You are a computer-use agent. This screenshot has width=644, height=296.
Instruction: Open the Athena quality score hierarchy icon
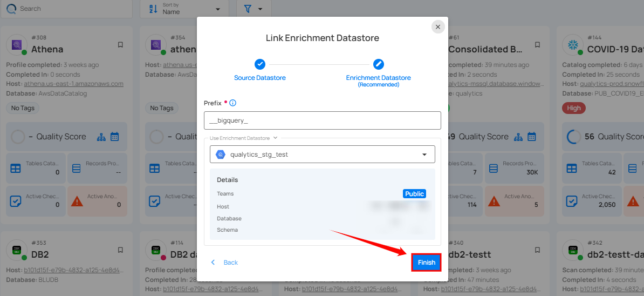[101, 137]
